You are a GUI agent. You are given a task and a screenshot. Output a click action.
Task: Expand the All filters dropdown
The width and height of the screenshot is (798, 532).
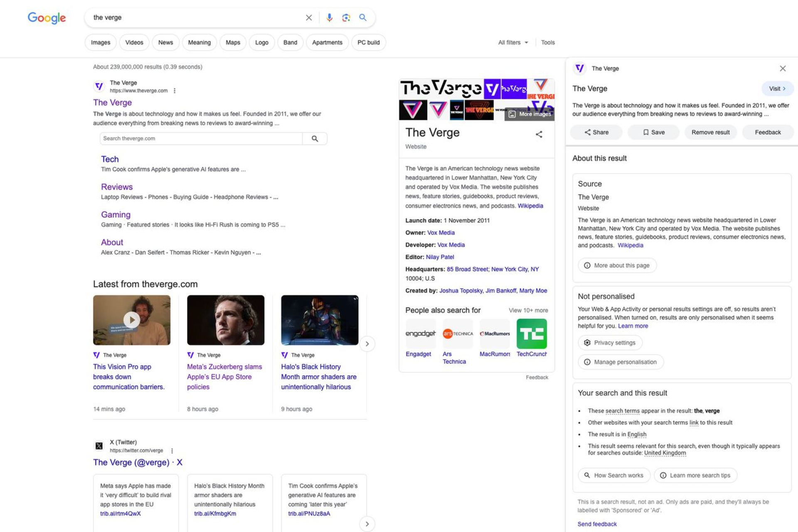click(513, 42)
